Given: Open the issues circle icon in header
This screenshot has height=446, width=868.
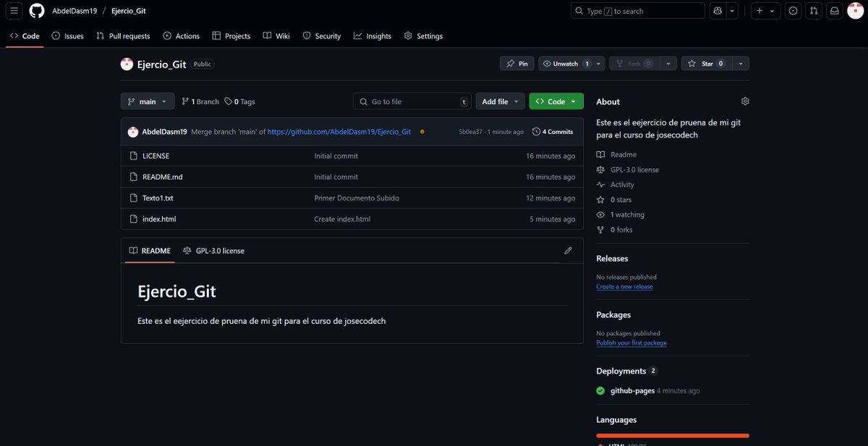Looking at the screenshot, I should [x=793, y=11].
